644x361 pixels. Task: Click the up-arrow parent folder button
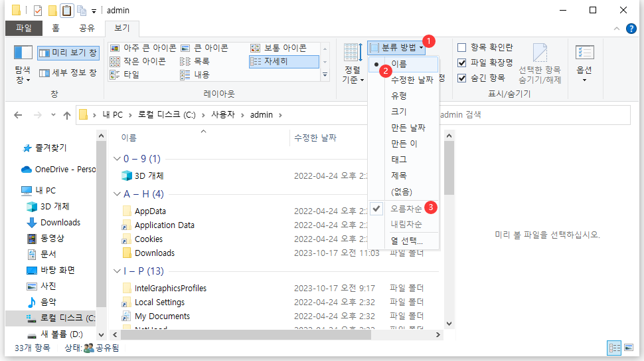tap(67, 115)
